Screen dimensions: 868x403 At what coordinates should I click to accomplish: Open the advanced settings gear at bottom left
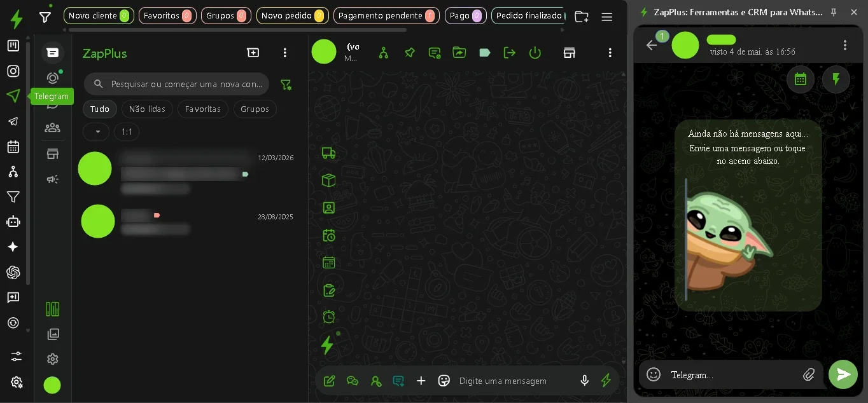(17, 382)
